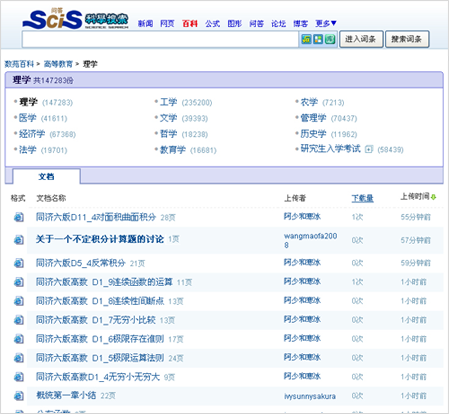Open document 同济六版高数 D1_9连续函数的运算

(104, 282)
